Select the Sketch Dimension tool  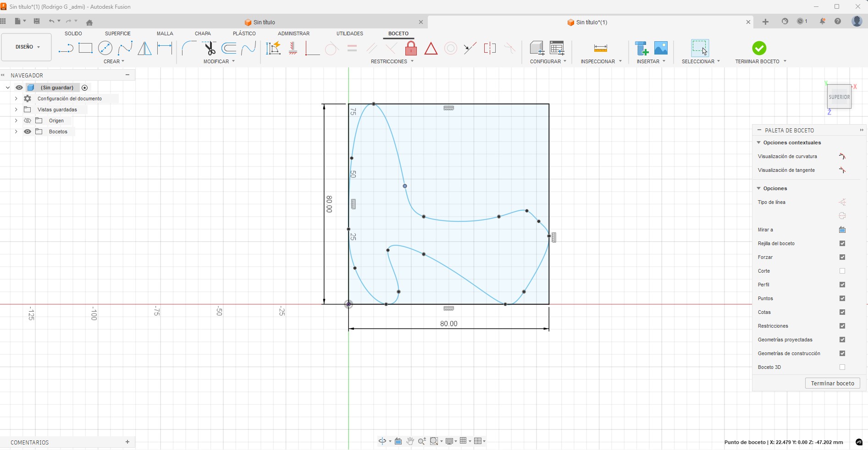165,48
